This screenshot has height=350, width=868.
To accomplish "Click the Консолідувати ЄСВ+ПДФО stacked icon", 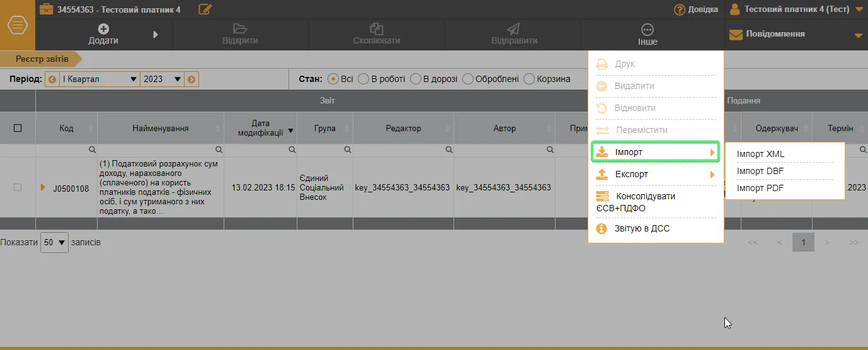I will (602, 196).
